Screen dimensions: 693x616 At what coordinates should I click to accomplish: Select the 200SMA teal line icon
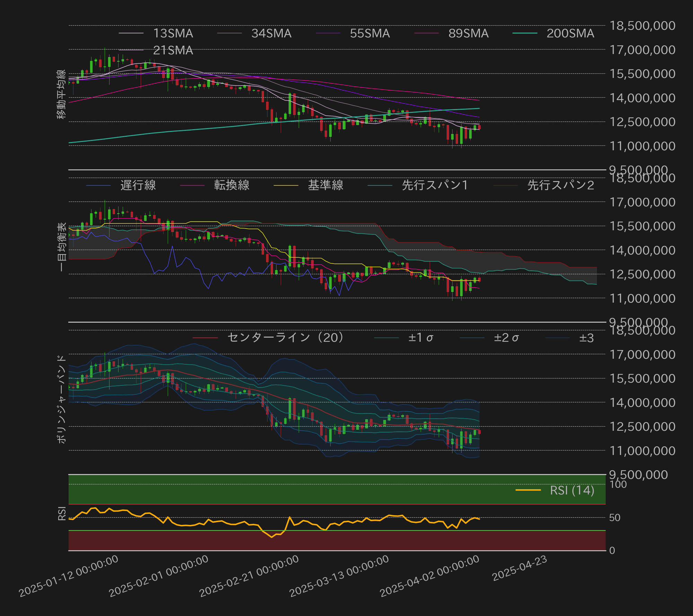(525, 34)
